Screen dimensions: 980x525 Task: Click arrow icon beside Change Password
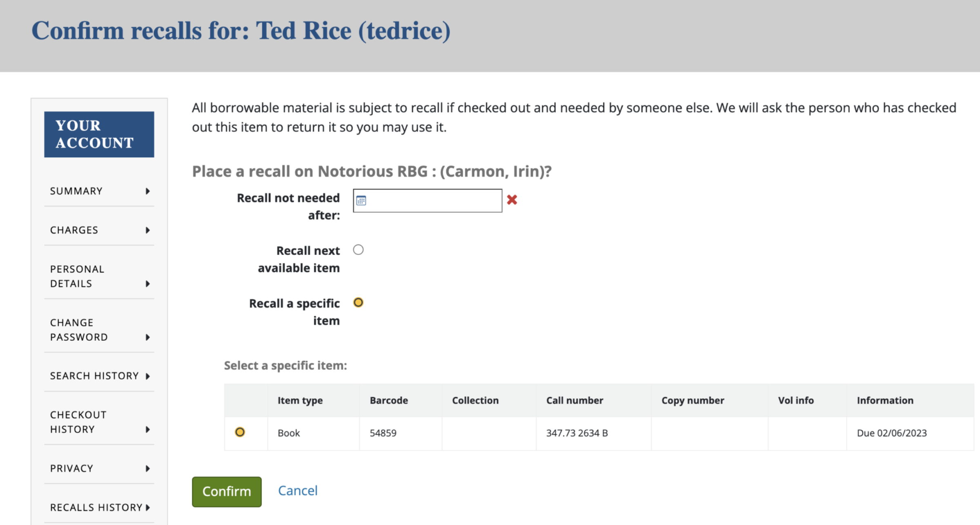tap(148, 337)
